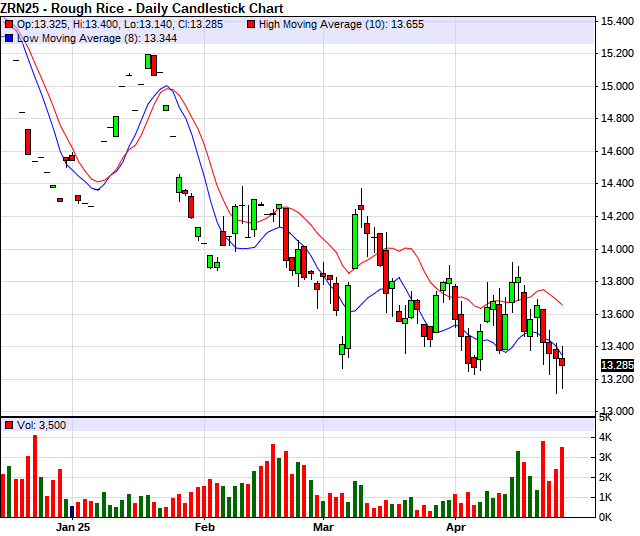This screenshot has height=536, width=640.
Task: Click the 15.400 price axis label
Action: tap(616, 21)
